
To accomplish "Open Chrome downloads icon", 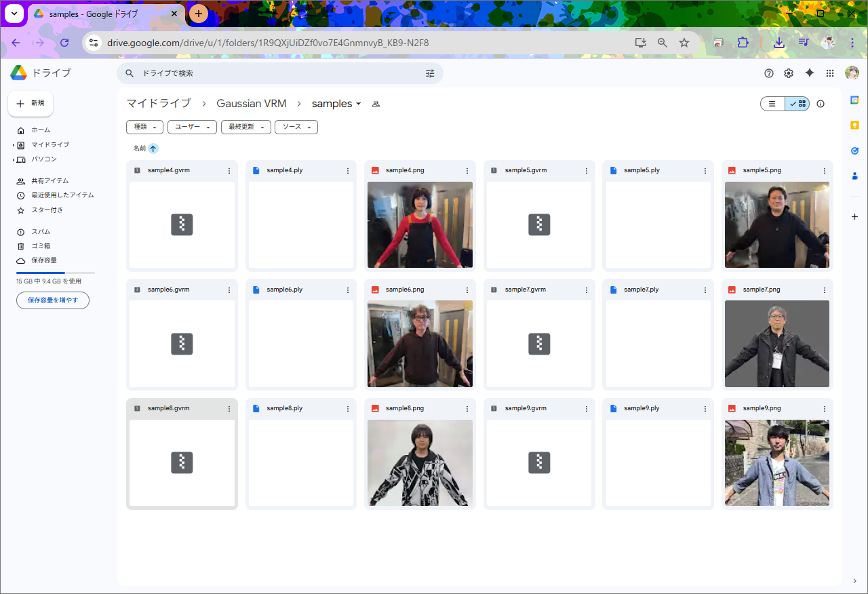I will coord(779,43).
